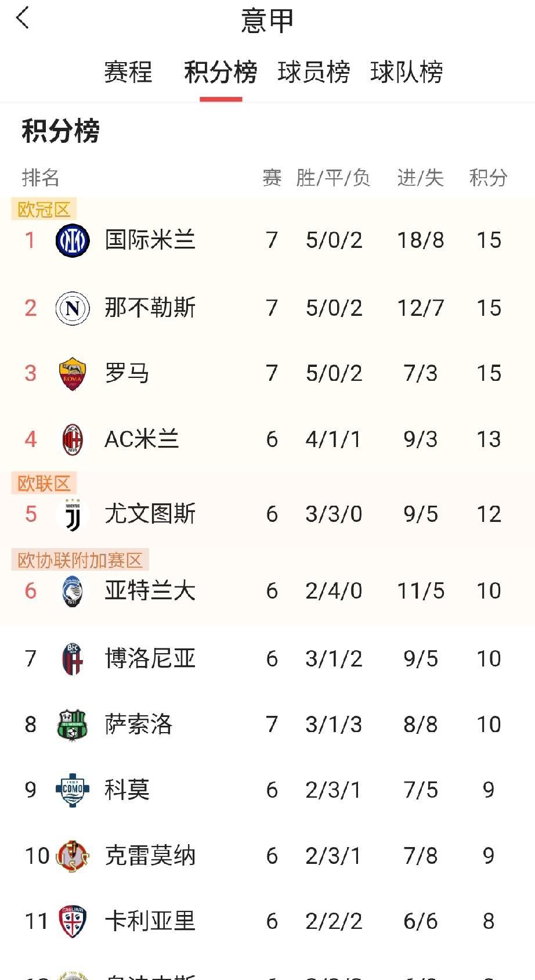Select the 积分榜 tab
Viewport: 535px width, 980px height.
(220, 73)
